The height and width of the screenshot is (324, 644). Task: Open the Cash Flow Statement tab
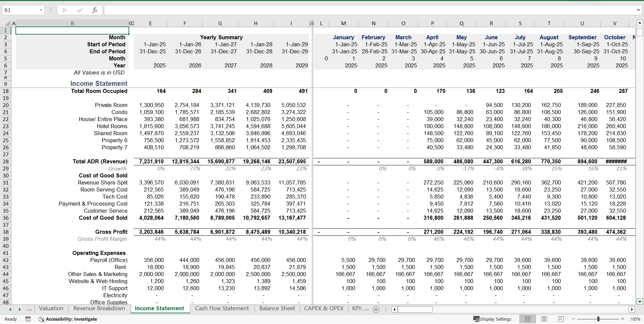click(222, 308)
